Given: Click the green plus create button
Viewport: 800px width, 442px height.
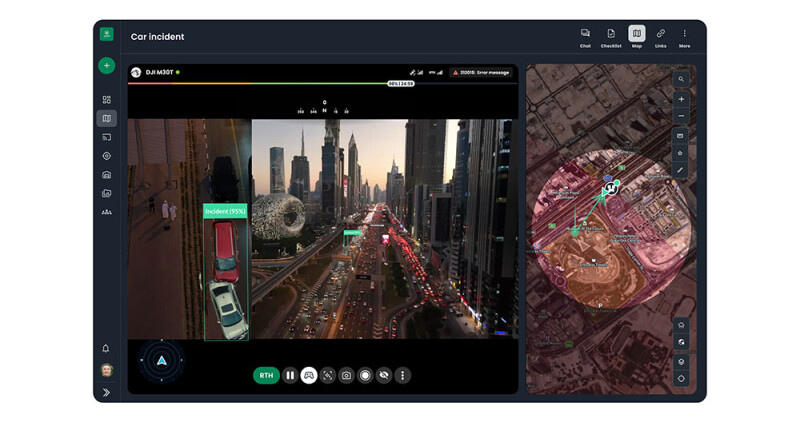Looking at the screenshot, I should point(106,66).
